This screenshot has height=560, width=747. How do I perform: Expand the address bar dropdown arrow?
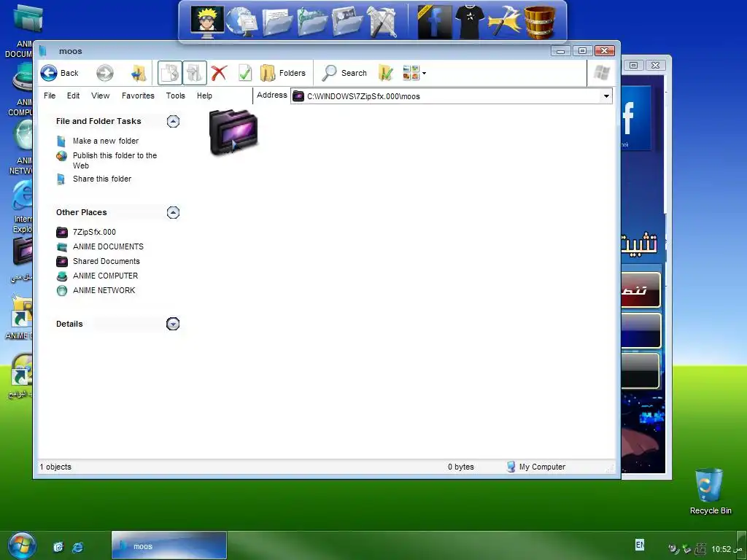coord(606,96)
